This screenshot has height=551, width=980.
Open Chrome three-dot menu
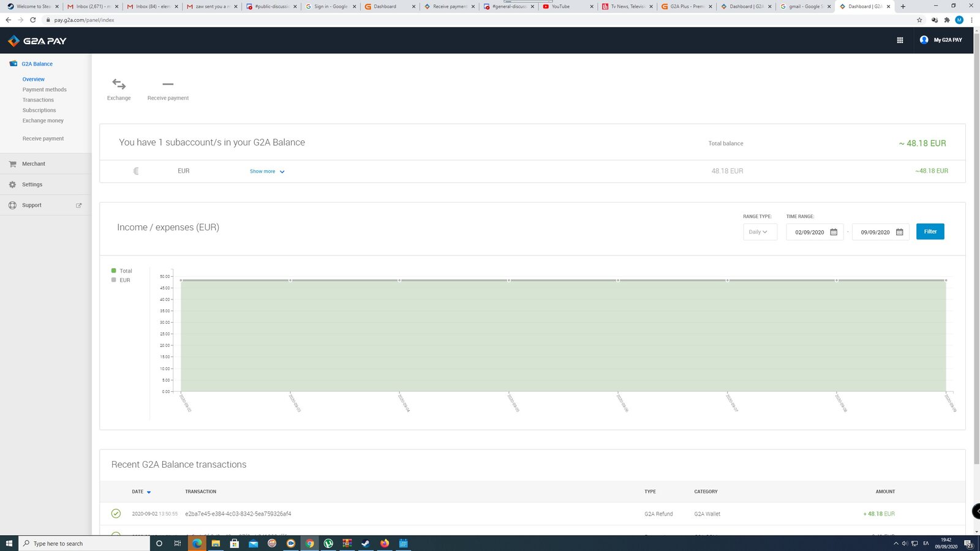971,20
